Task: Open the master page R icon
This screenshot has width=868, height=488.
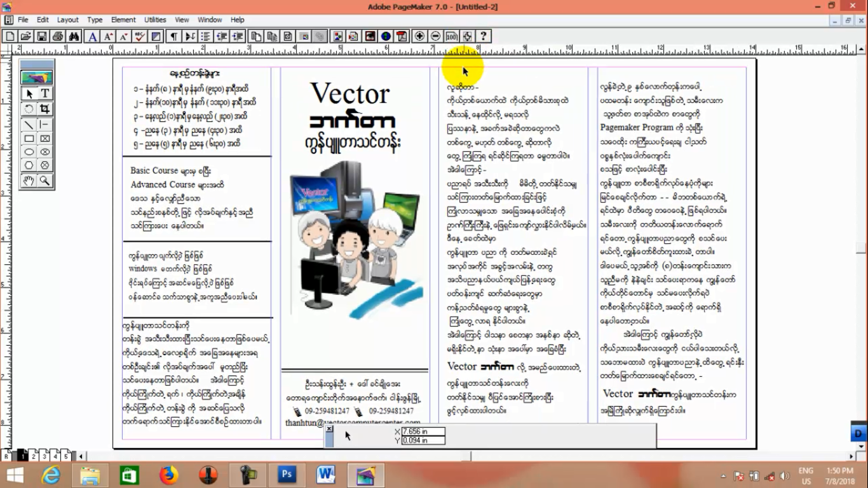Action: [6, 456]
